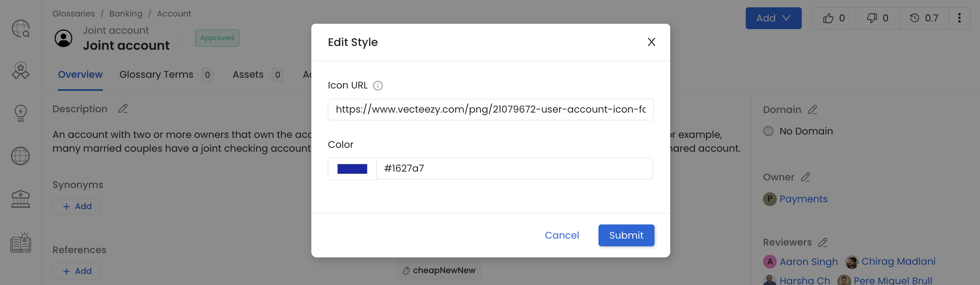This screenshot has width=980, height=285.
Task: Open reviewer Chirag Madlani profile
Action: [x=898, y=262]
